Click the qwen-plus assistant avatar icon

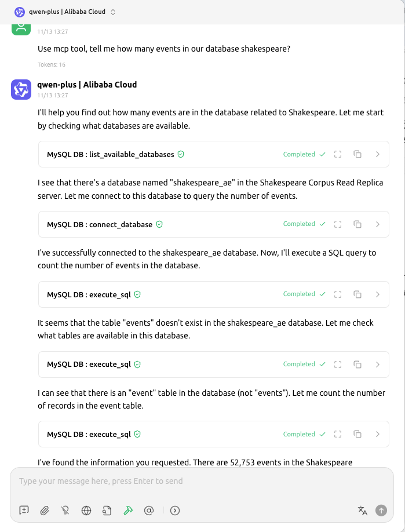click(x=21, y=89)
